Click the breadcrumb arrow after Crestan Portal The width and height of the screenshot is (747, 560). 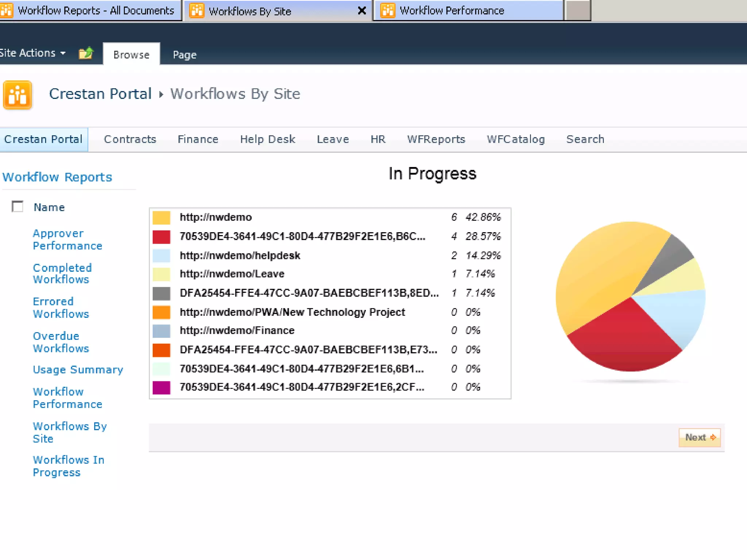[161, 95]
